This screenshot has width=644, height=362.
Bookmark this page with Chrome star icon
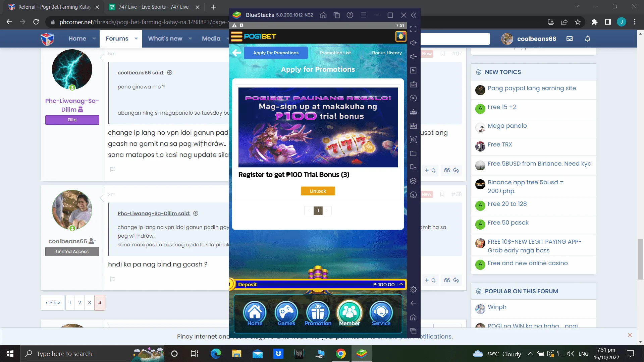[578, 22]
